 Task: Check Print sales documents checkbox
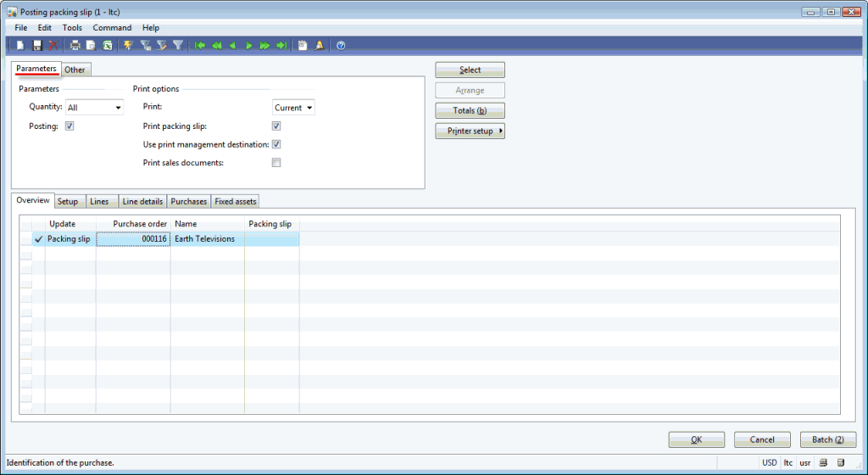[276, 162]
